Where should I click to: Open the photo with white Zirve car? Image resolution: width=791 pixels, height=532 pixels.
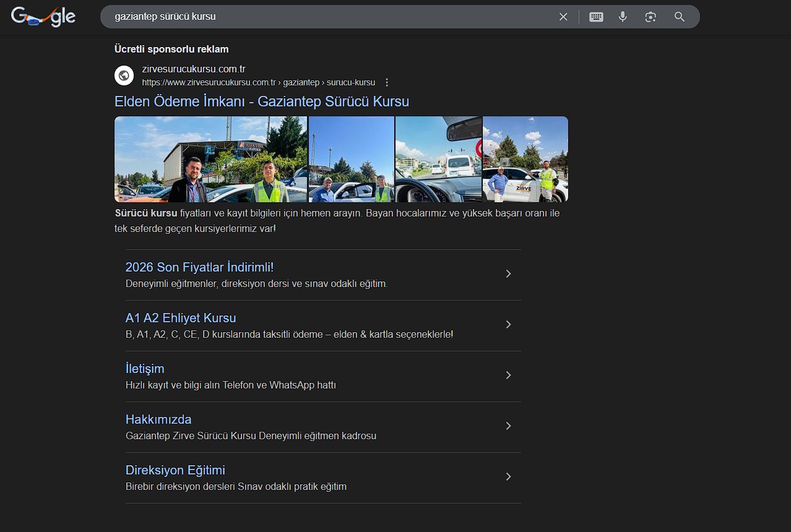click(525, 159)
